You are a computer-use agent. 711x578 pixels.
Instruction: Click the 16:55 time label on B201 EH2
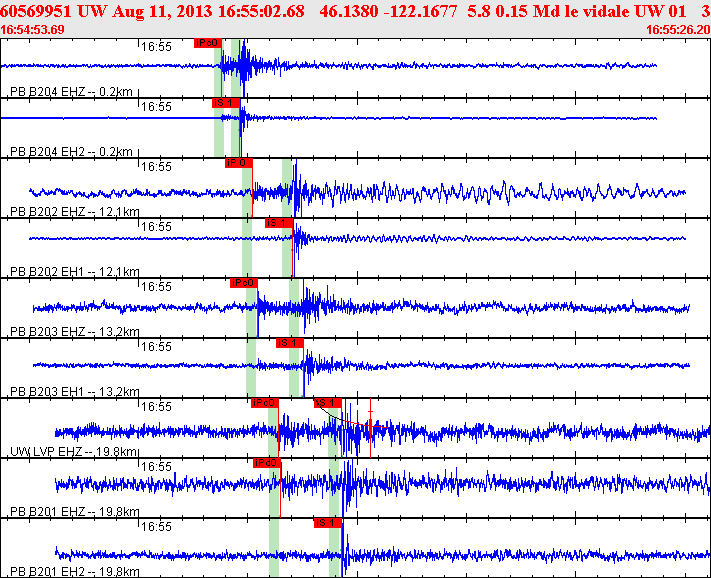click(x=156, y=527)
